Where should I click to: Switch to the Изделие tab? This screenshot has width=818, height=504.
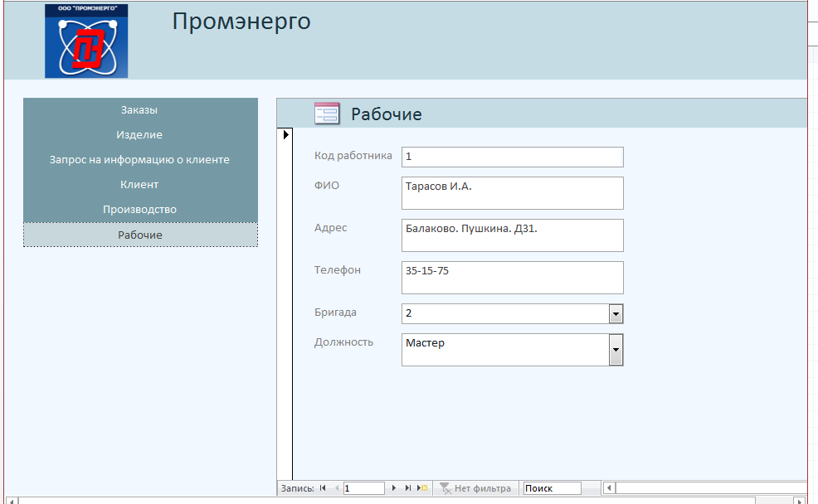pos(139,135)
